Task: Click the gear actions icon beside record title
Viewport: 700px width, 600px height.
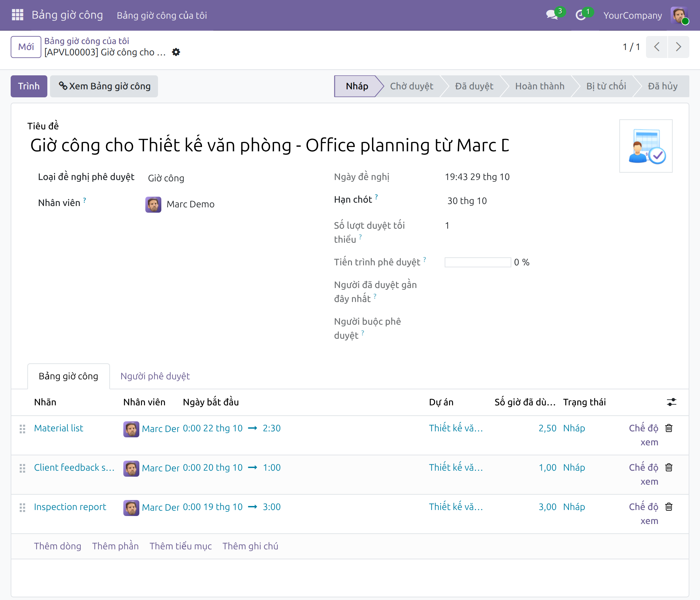Action: [176, 52]
